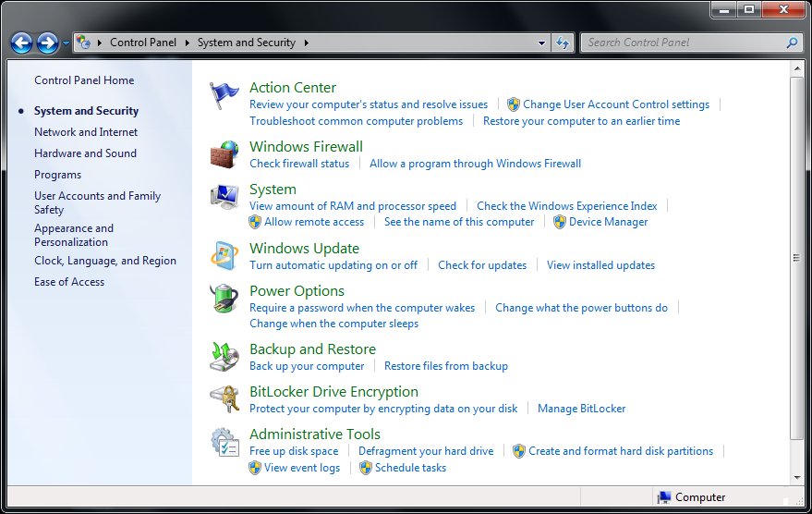
Task: Open the Administrative Tools gear icon
Action: [224, 442]
